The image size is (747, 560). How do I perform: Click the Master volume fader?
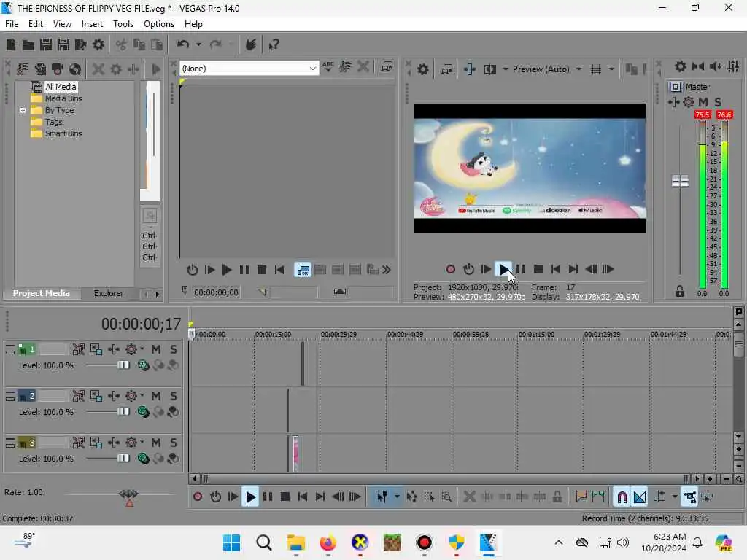(x=680, y=182)
